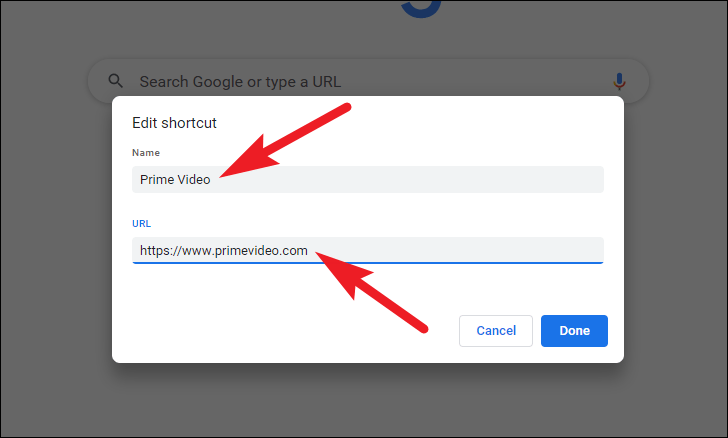Click the dimmed page area left of the search bar
The width and height of the screenshot is (728, 438).
click(44, 81)
